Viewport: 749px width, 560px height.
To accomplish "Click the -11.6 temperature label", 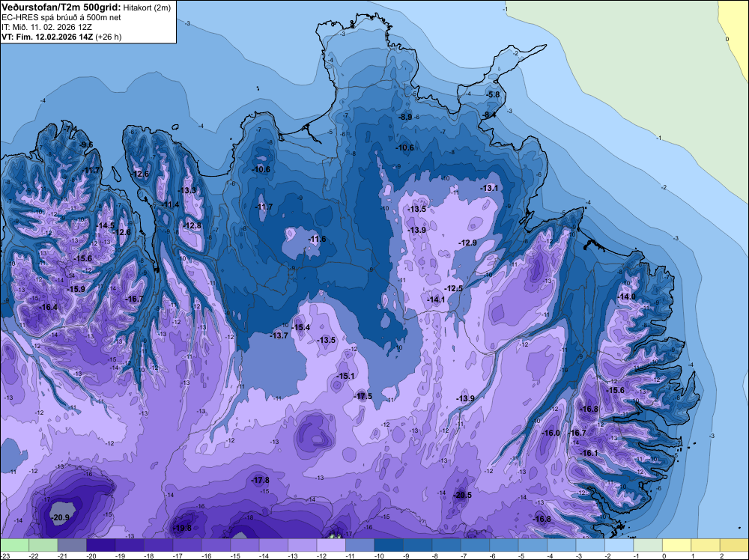I will 317,239.
